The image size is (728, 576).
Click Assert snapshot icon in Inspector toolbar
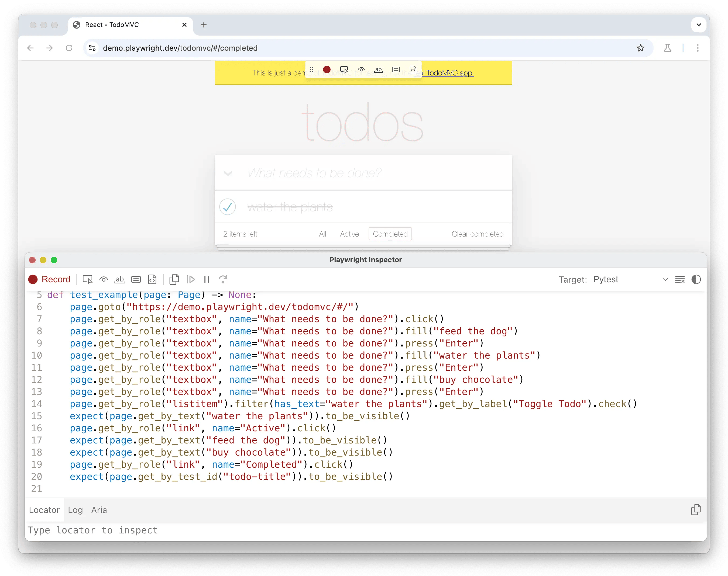(152, 280)
